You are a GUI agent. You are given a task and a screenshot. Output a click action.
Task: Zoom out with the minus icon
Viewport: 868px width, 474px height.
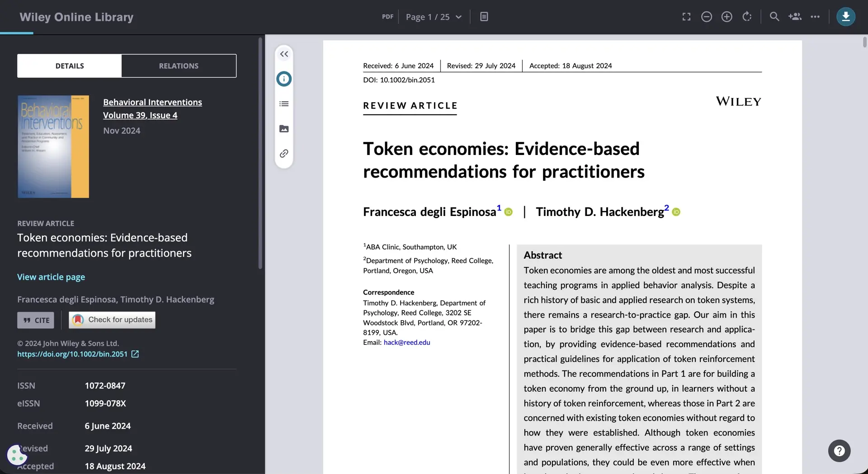(706, 17)
